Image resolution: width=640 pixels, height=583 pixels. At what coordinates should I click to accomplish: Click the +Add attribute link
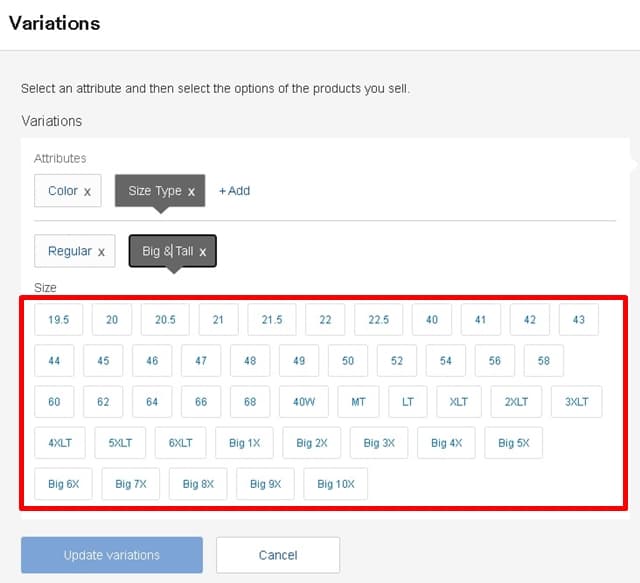coord(234,191)
